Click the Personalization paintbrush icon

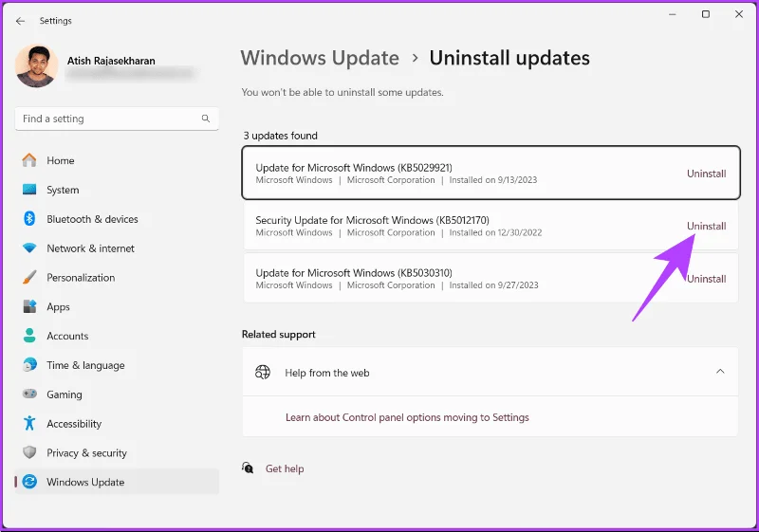coord(29,278)
